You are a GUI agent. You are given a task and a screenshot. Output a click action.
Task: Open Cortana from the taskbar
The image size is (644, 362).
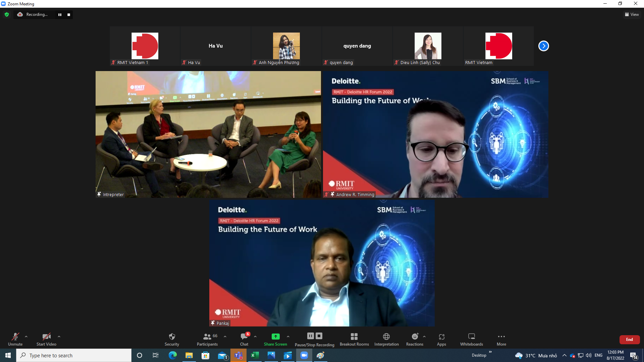[x=140, y=355]
